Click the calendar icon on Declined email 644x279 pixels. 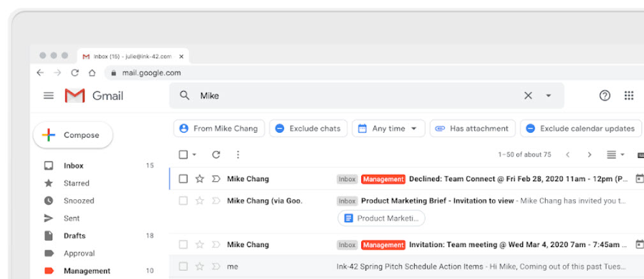[x=639, y=179]
